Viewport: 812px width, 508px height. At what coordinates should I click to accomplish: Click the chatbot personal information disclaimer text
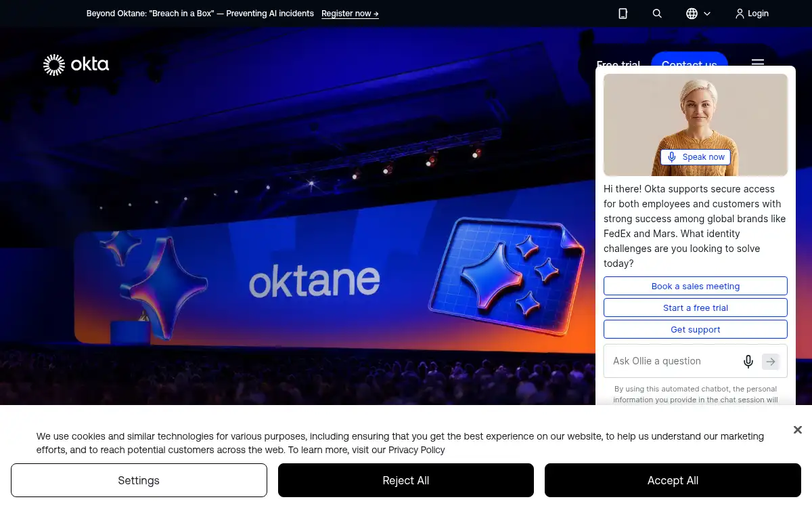[x=696, y=394]
